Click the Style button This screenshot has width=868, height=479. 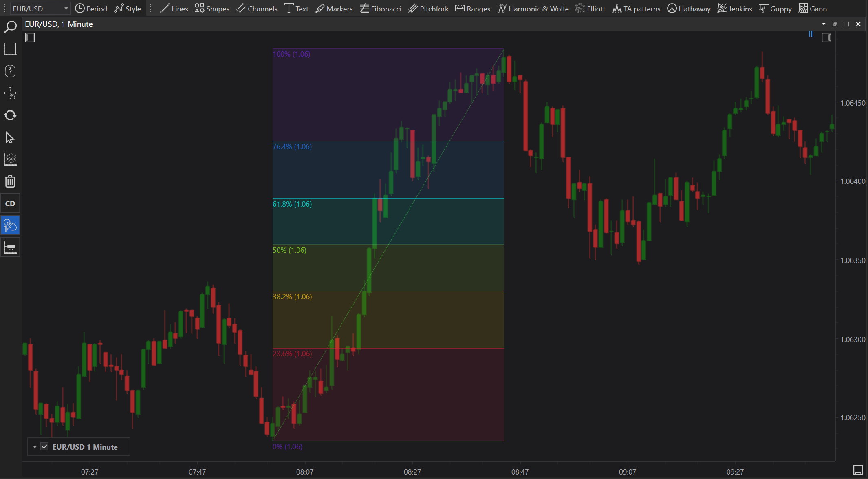(128, 9)
